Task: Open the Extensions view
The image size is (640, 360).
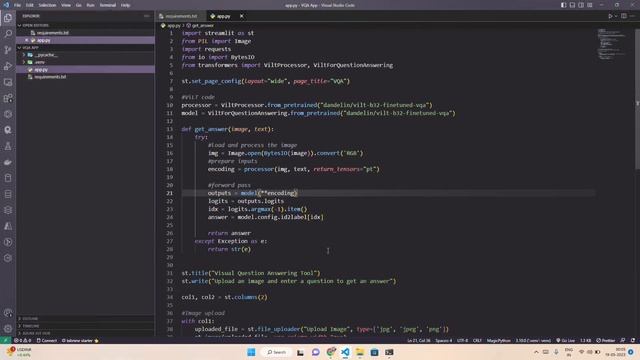Action: pyautogui.click(x=8, y=98)
